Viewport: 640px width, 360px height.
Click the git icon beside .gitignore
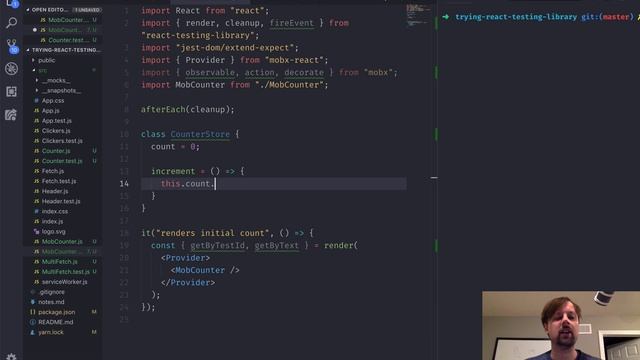[x=33, y=292]
